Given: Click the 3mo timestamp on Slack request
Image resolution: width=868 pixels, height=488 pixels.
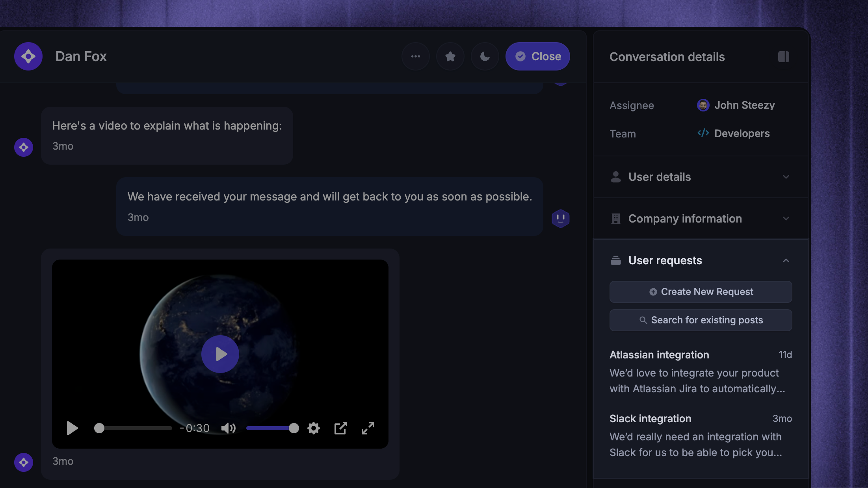Looking at the screenshot, I should coord(782,419).
